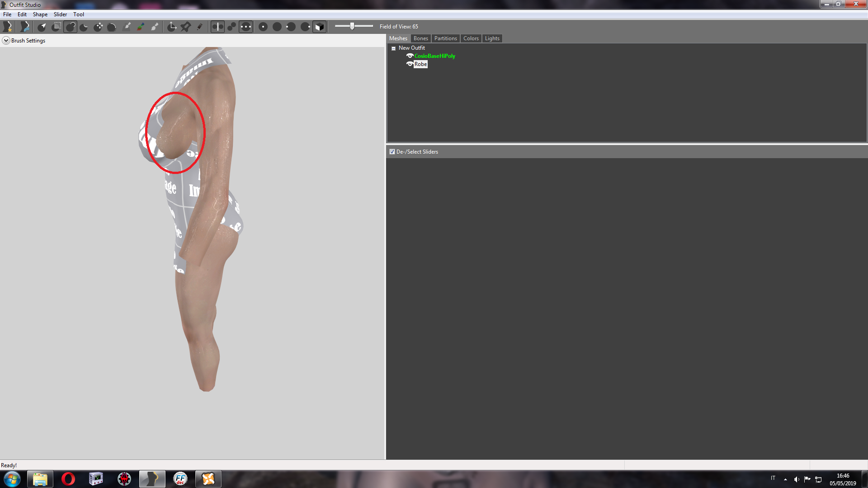Activate the Pivot pin tool

(x=186, y=27)
